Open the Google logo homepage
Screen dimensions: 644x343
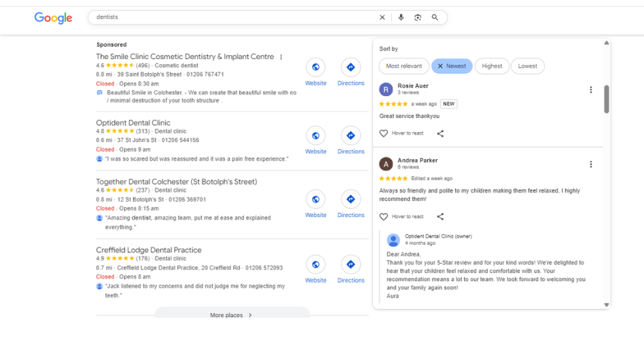[x=53, y=18]
